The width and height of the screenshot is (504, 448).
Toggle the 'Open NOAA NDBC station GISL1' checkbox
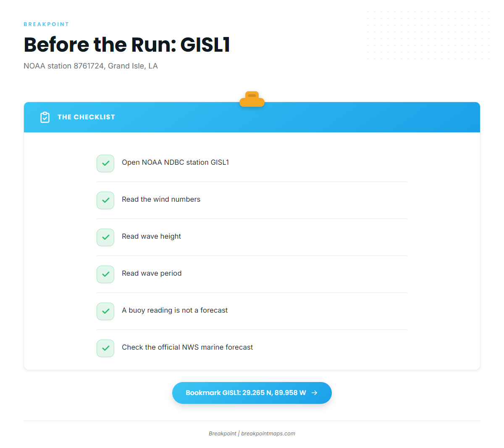click(105, 163)
